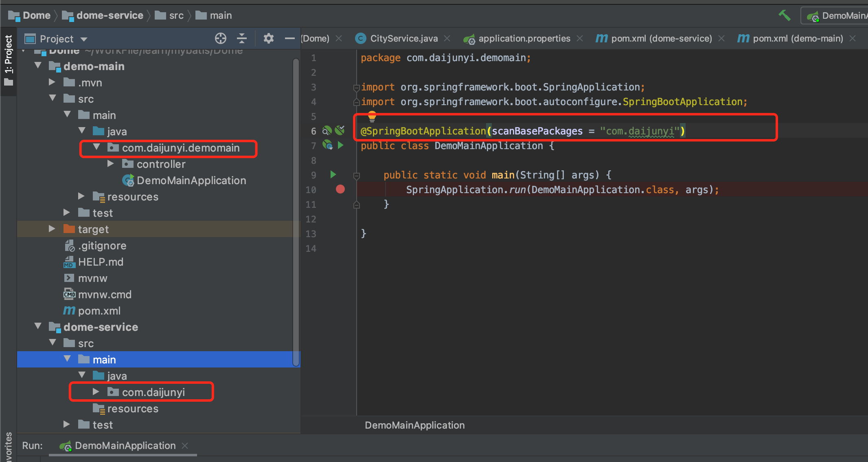The width and height of the screenshot is (868, 462).
Task: Toggle the breakpoint on line 10
Action: tap(340, 189)
